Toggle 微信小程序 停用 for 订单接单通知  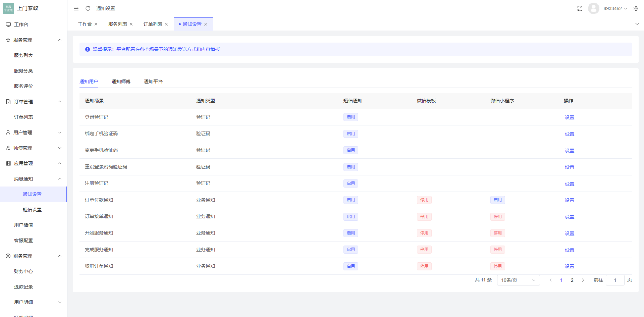(497, 216)
